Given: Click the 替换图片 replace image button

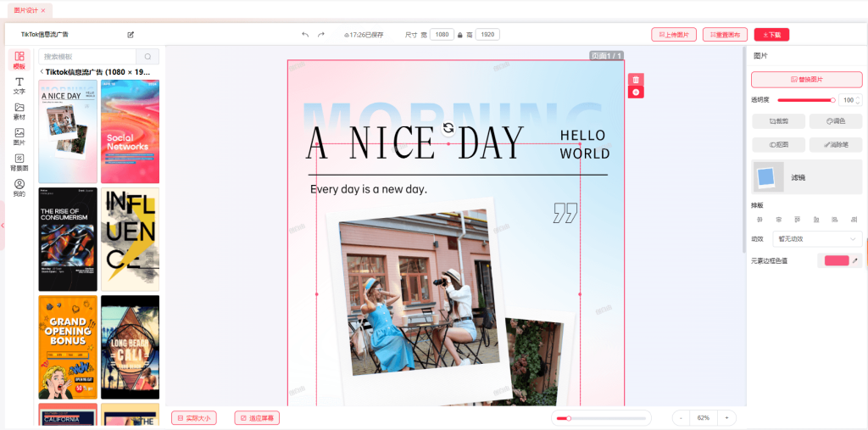Looking at the screenshot, I should pos(806,80).
